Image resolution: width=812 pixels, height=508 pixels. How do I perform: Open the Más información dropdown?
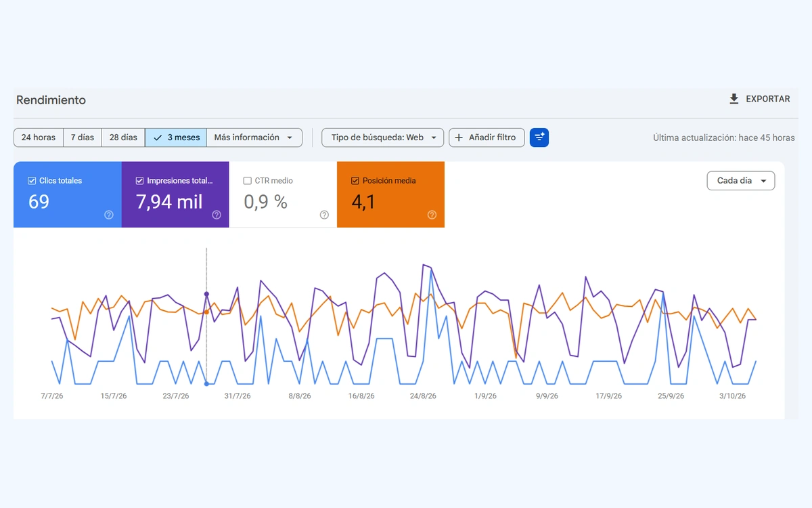(x=254, y=137)
